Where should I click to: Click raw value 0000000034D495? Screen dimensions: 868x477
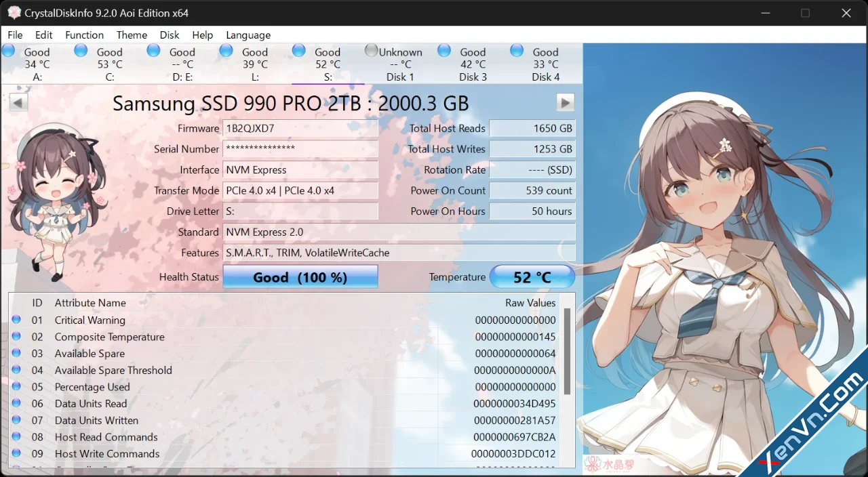(x=515, y=403)
